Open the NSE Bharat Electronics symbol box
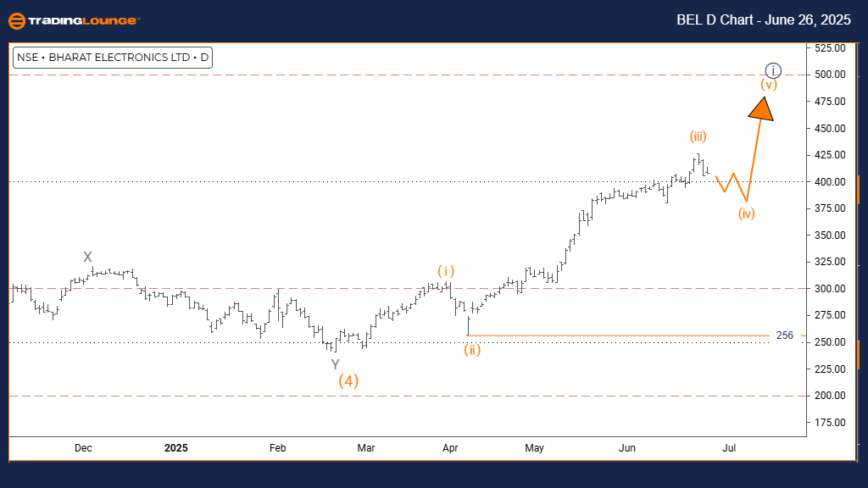The height and width of the screenshot is (488, 868). click(113, 58)
